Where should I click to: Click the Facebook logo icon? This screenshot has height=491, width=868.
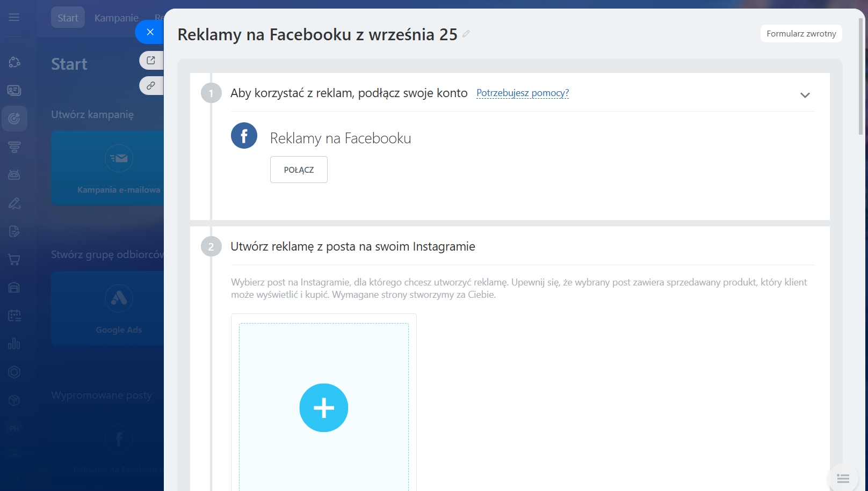click(244, 136)
